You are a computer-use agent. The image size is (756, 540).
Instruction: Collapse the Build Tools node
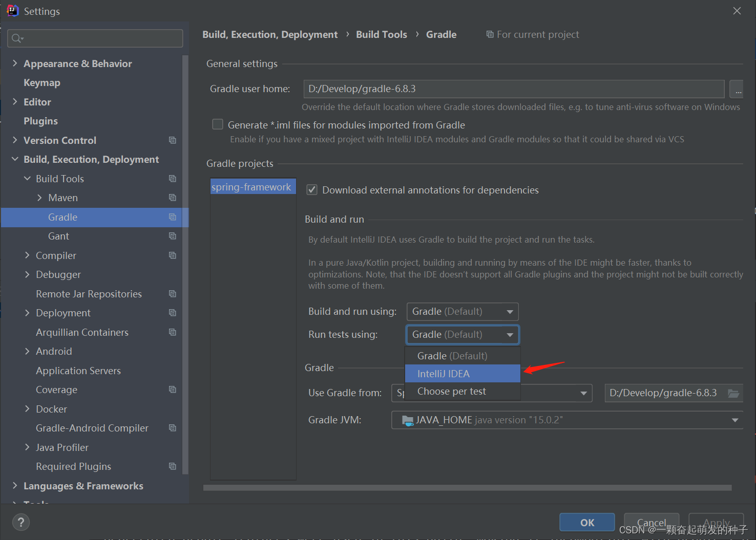point(27,178)
